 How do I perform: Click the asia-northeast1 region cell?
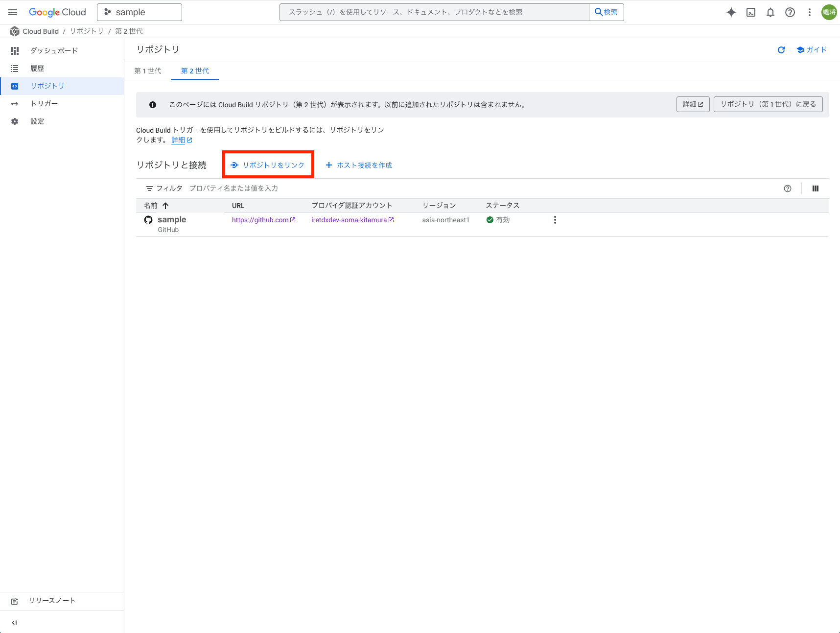point(446,220)
